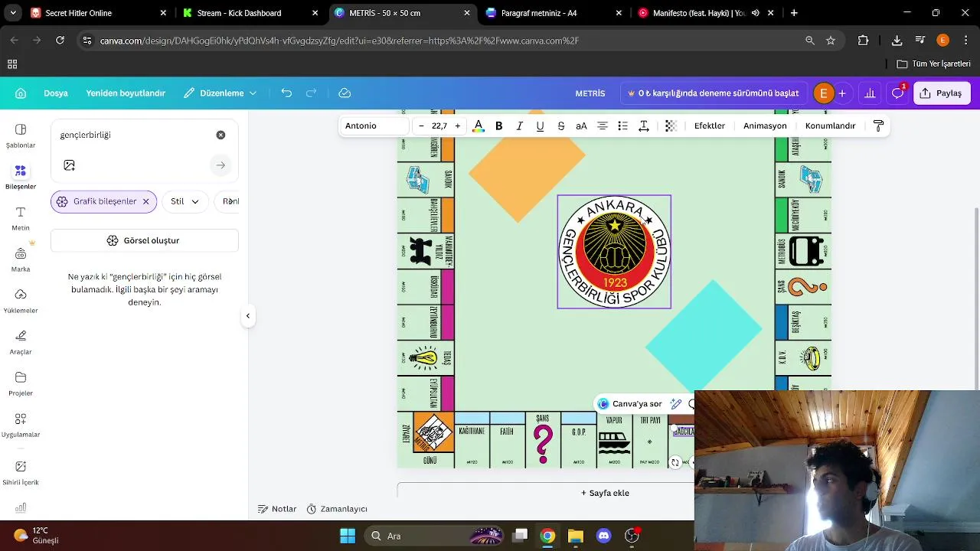Image resolution: width=980 pixels, height=551 pixels.
Task: Open the Sihirli İçerik panel
Action: click(21, 472)
